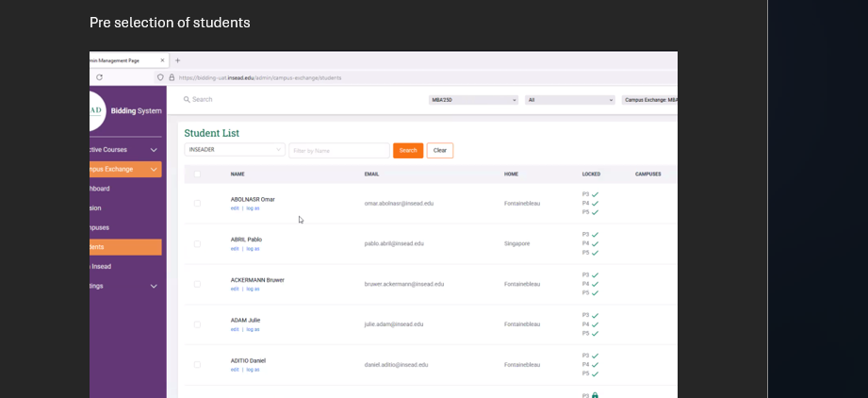This screenshot has width=868, height=398.
Task: Click the shield icon in address bar
Action: coord(161,77)
